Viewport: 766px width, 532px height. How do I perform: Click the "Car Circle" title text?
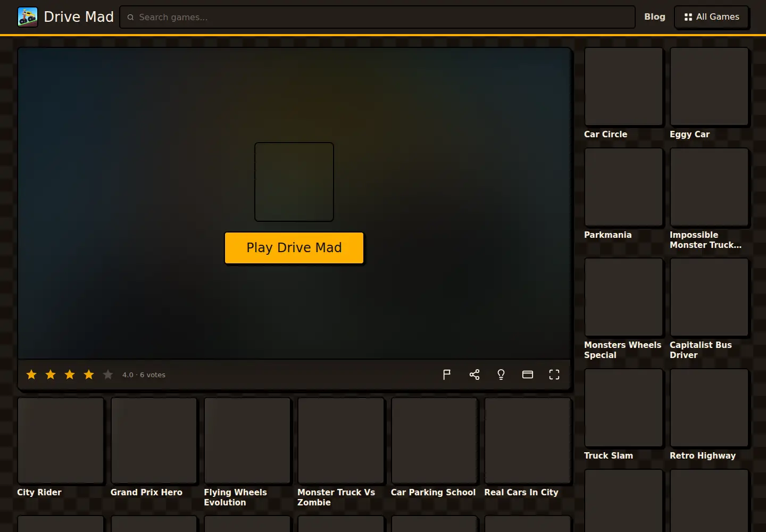tap(605, 135)
